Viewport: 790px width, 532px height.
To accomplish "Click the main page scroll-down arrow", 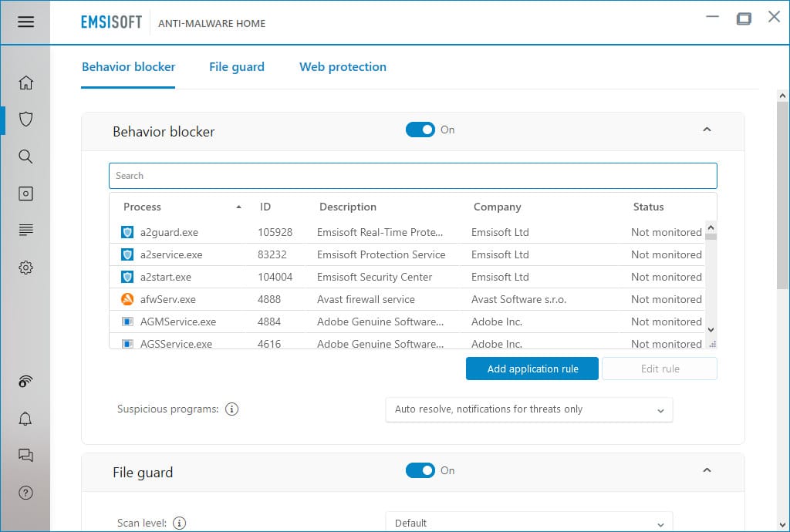I will point(782,526).
